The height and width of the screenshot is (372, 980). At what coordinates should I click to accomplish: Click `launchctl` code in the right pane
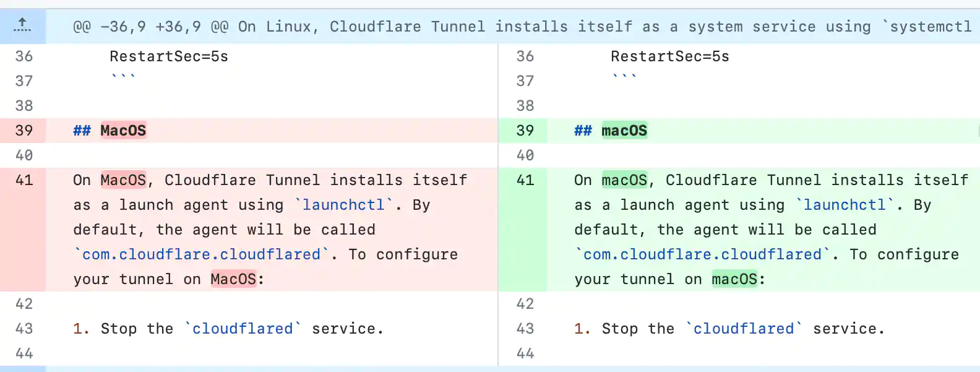[845, 205]
